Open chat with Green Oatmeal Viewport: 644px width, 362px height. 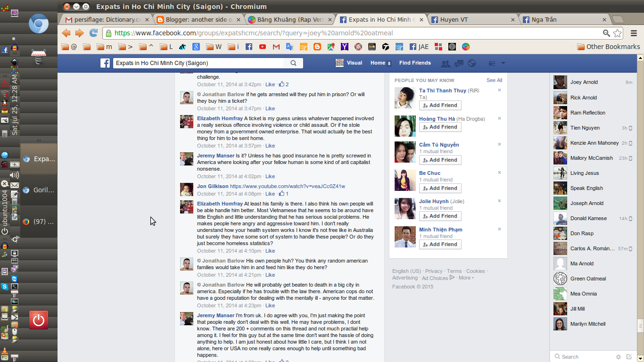(593, 279)
